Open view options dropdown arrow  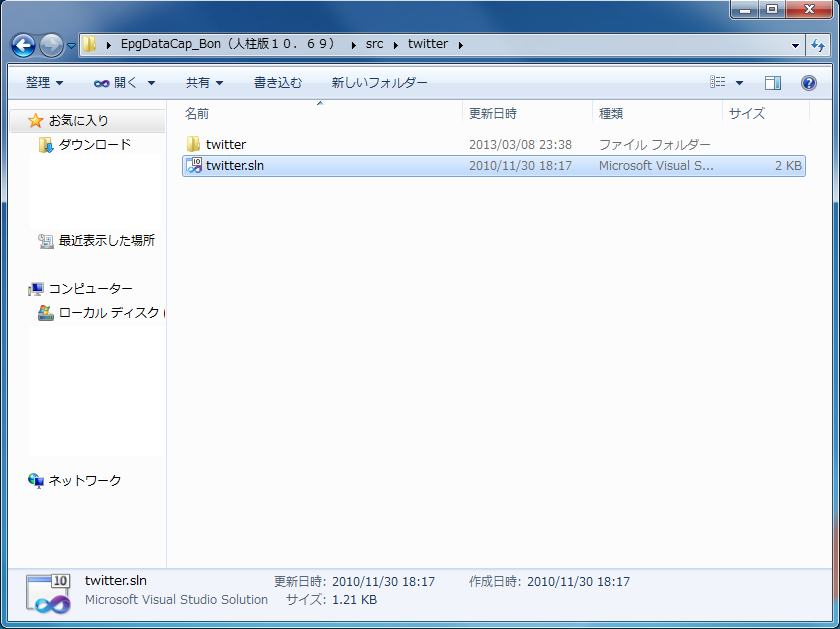[739, 83]
